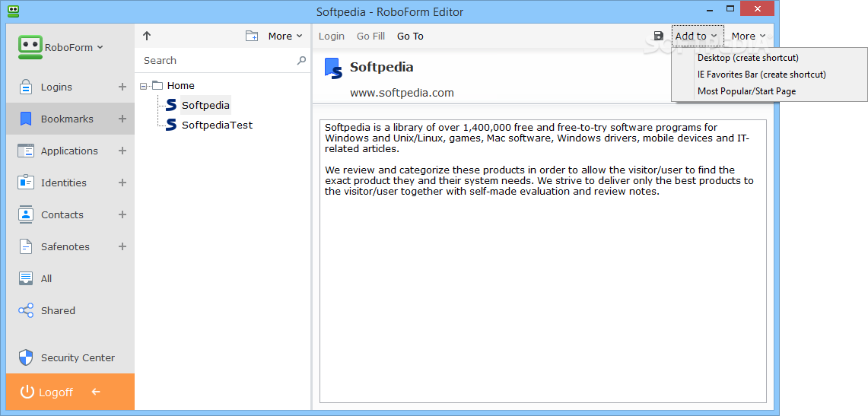Click the www.softpedia.com URL
The height and width of the screenshot is (416, 868).
click(x=402, y=93)
